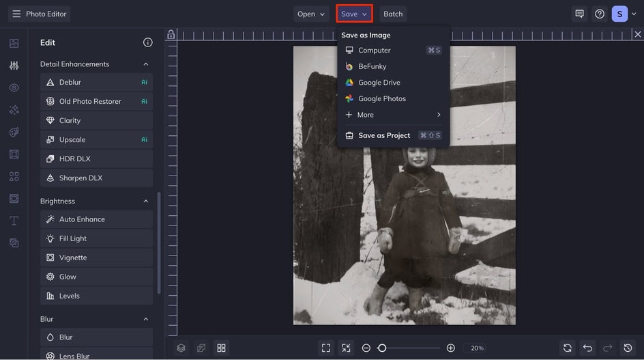644x360 pixels.
Task: Toggle the ruler lock icon
Action: click(x=171, y=34)
